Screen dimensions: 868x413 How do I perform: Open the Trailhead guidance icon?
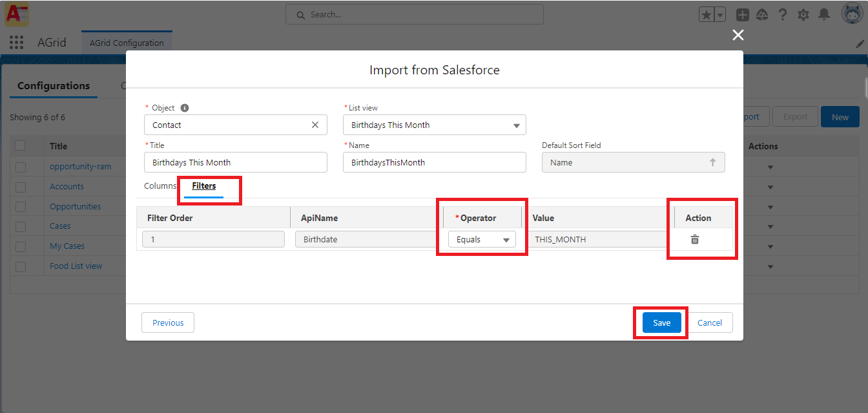(762, 15)
